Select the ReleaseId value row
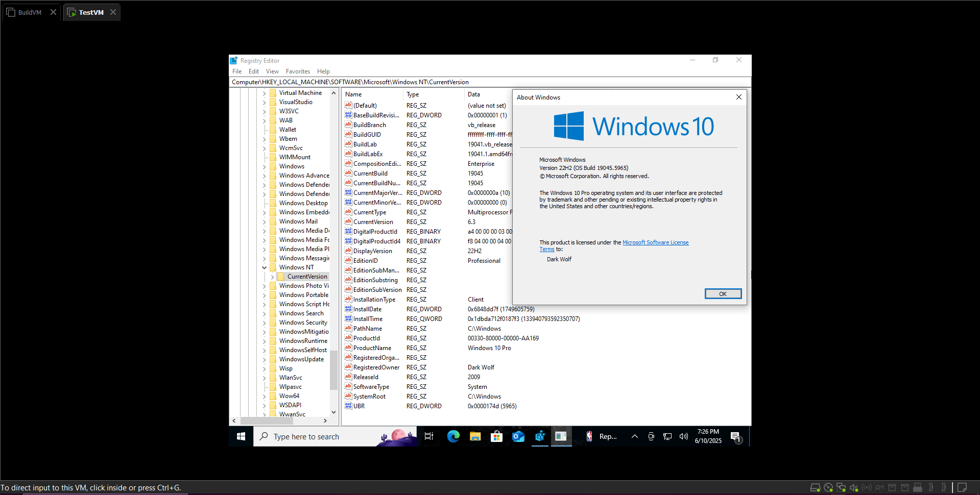980x495 pixels. [x=366, y=377]
